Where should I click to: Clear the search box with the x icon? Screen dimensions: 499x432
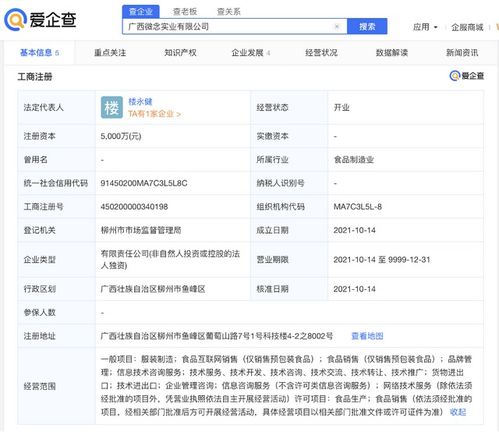[337, 27]
